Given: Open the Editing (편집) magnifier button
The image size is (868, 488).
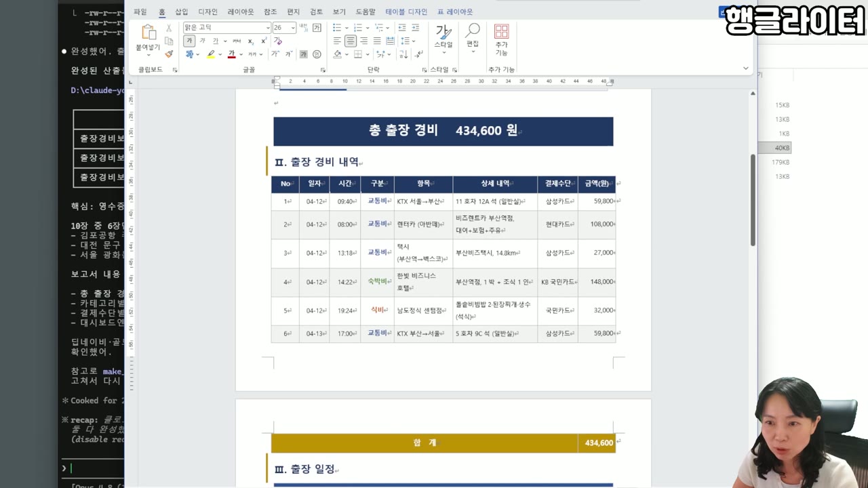Looking at the screenshot, I should 473,35.
